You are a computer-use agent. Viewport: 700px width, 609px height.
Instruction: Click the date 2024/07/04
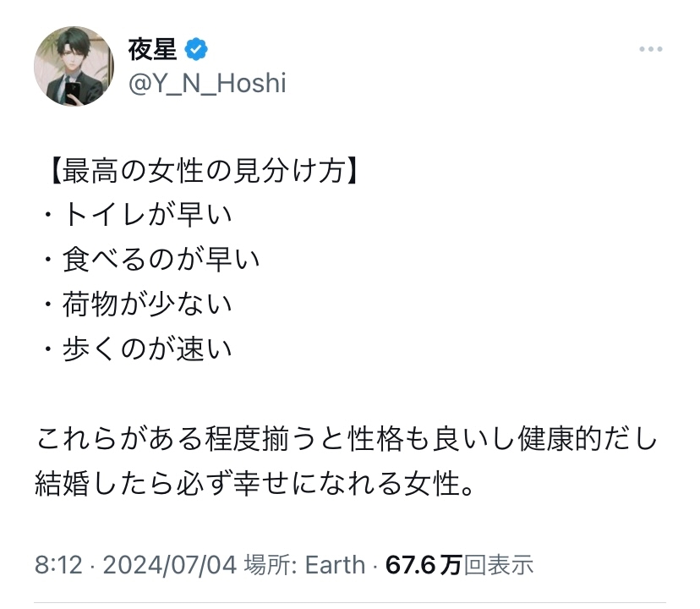167,564
